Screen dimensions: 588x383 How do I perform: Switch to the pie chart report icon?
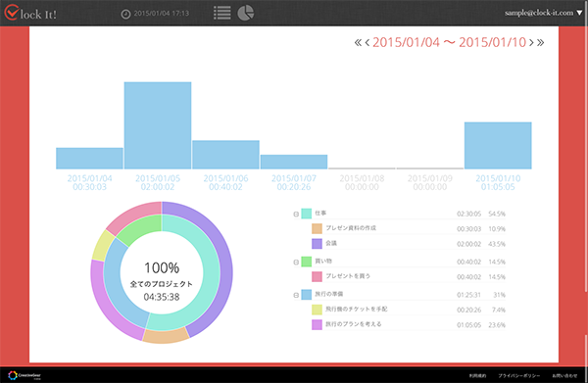[246, 13]
